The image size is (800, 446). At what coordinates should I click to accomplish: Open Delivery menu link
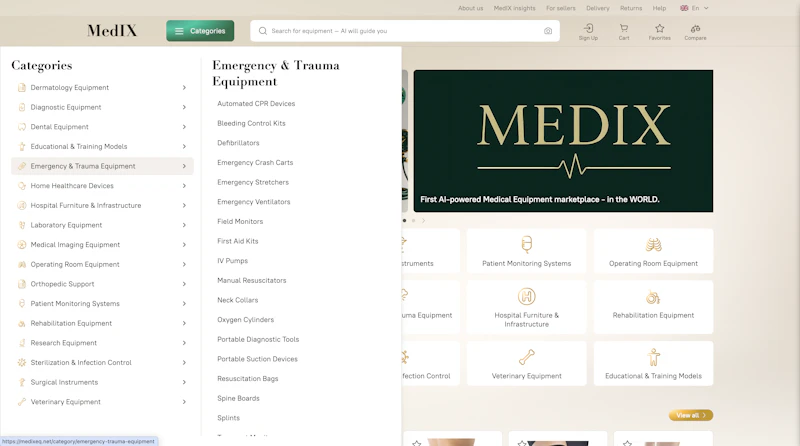click(x=597, y=8)
